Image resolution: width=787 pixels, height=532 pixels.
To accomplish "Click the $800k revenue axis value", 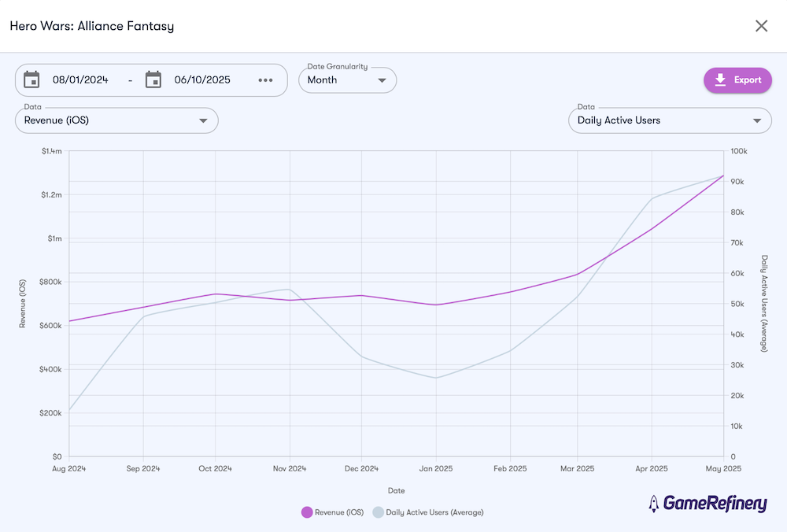I will click(50, 282).
